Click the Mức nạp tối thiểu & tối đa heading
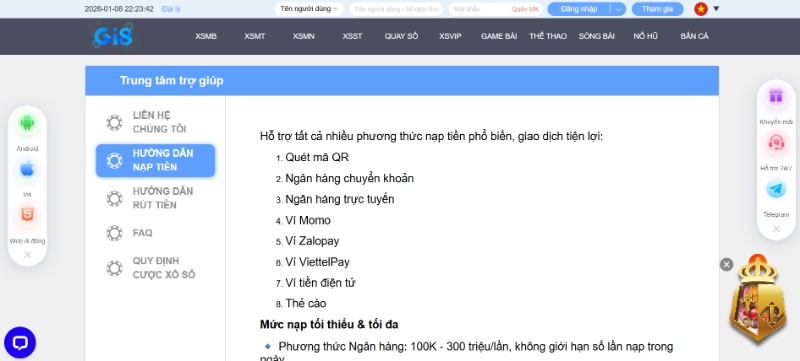The height and width of the screenshot is (361, 800). 329,325
